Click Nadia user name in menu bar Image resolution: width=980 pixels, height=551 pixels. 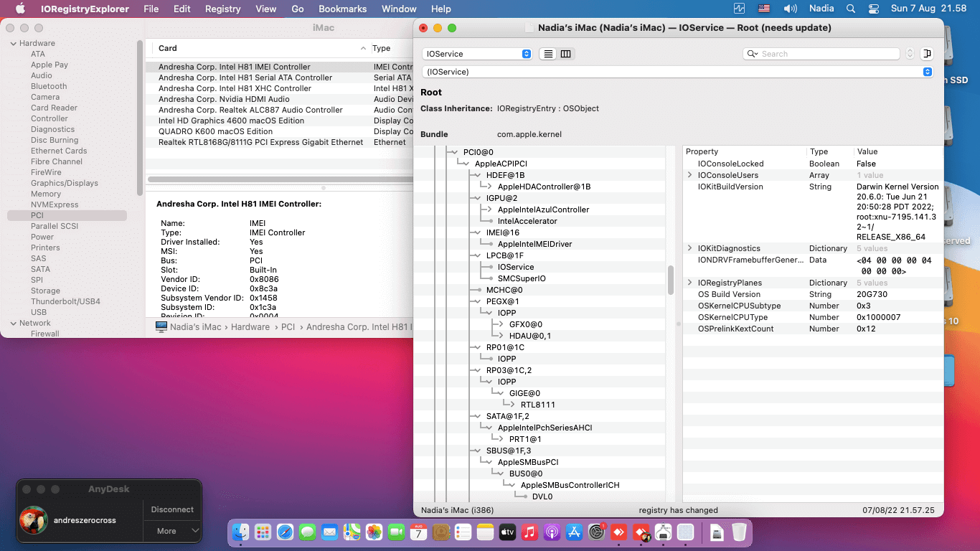(821, 9)
